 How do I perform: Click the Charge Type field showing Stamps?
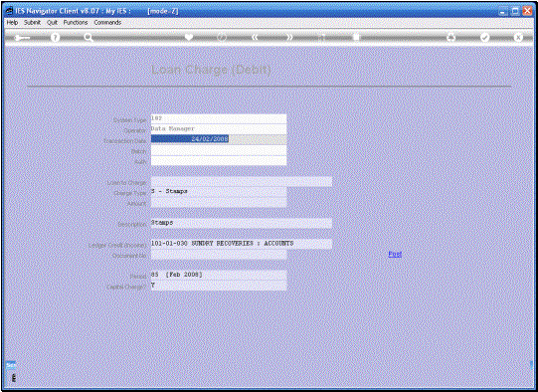click(x=219, y=192)
